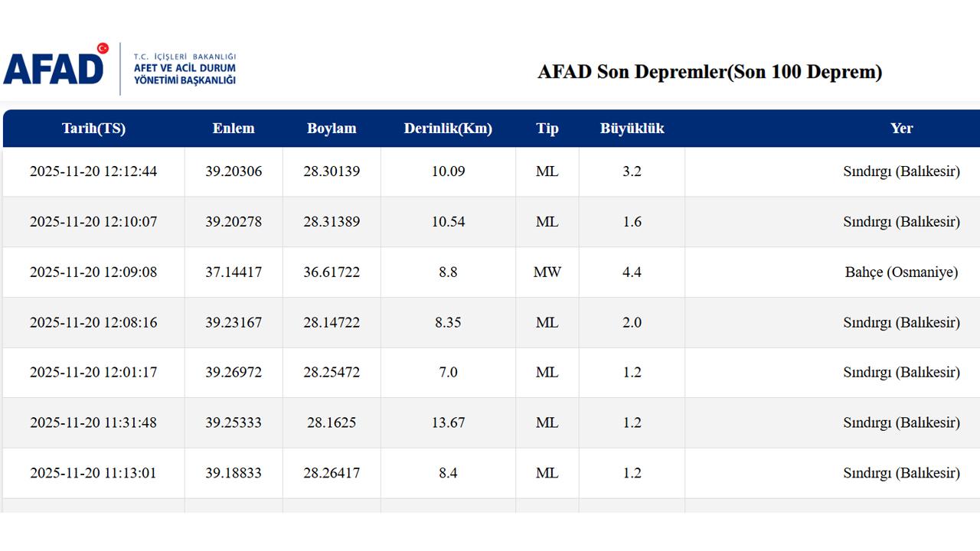Click the Tip column header

click(x=547, y=129)
